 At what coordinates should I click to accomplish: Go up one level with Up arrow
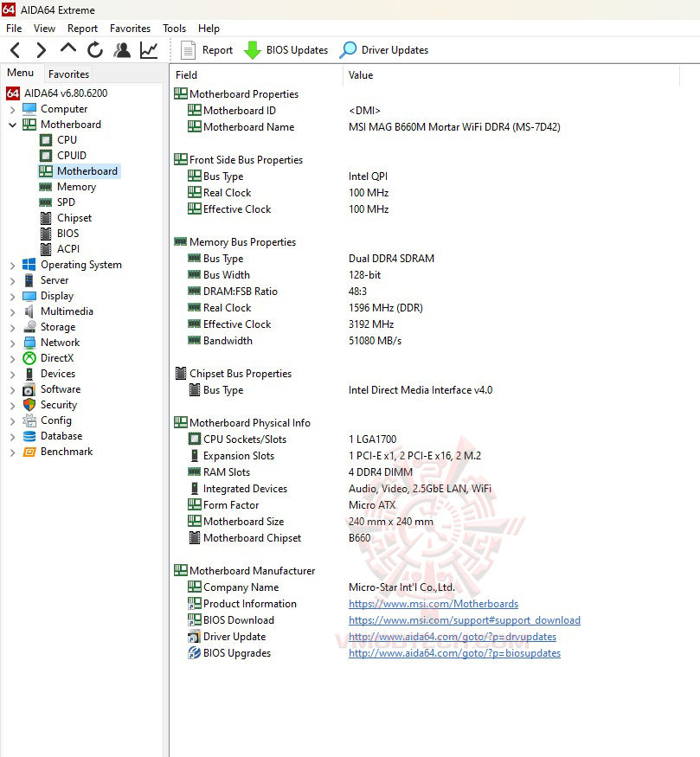[x=68, y=48]
